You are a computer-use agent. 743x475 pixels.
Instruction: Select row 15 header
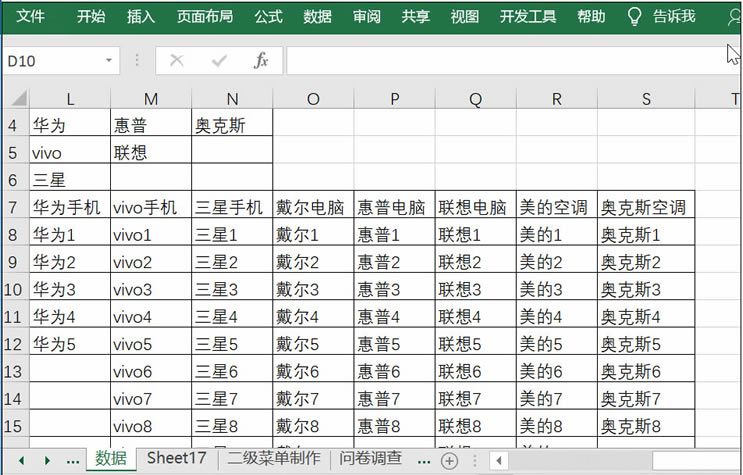coord(14,426)
